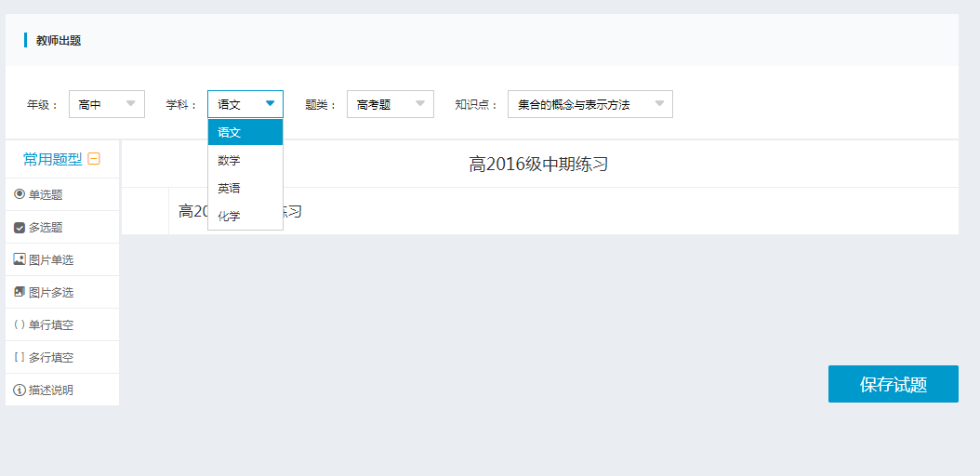Click the parentheses icon beside 单行填空
This screenshot has height=476, width=980.
coord(20,324)
